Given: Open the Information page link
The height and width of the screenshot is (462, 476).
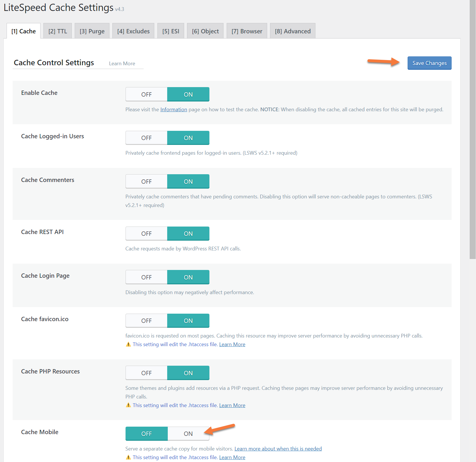Looking at the screenshot, I should (174, 110).
